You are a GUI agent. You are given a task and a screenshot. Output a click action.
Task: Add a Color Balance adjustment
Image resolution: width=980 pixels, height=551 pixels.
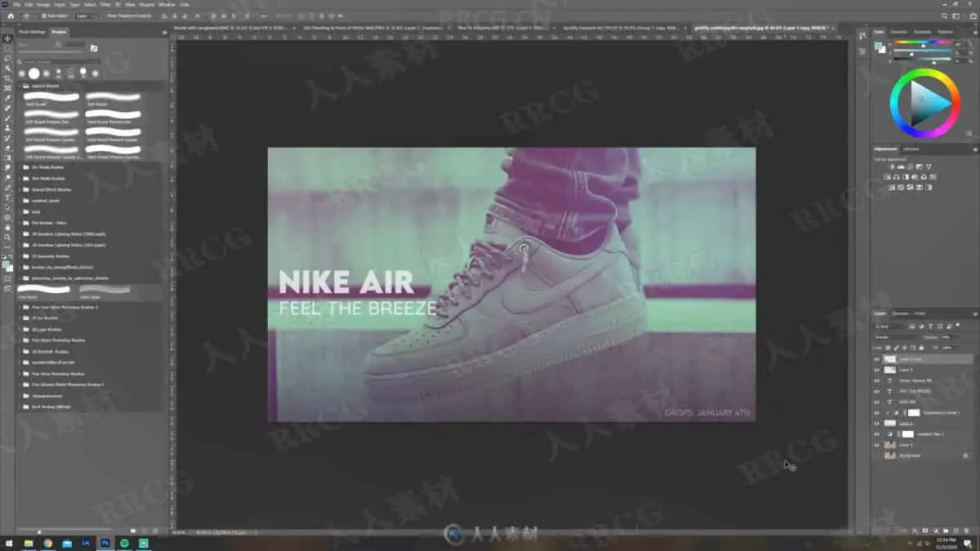click(x=896, y=177)
